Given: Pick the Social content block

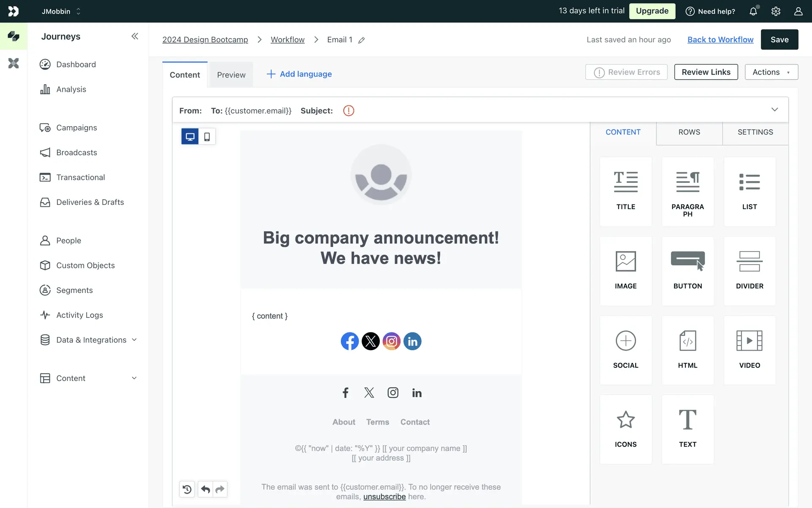Looking at the screenshot, I should (625, 350).
